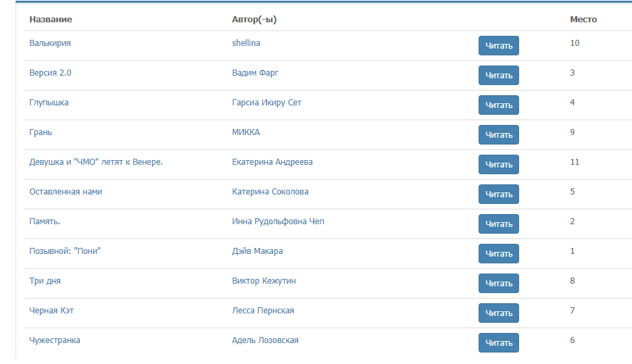The image size is (632, 364).
Task: Select author link Инна Рудольфовна Чеп
Action: coord(278,222)
